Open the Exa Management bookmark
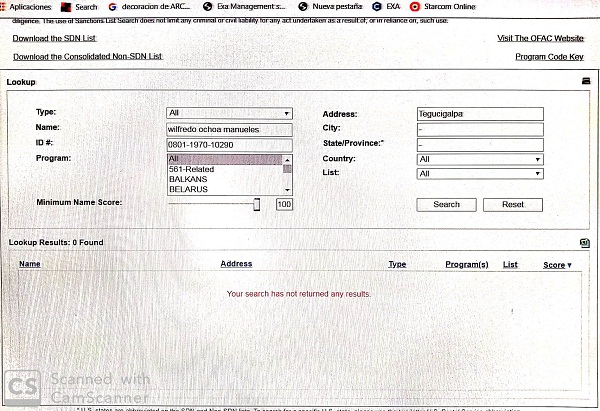Viewport: 600px width, 411px height. [x=244, y=7]
